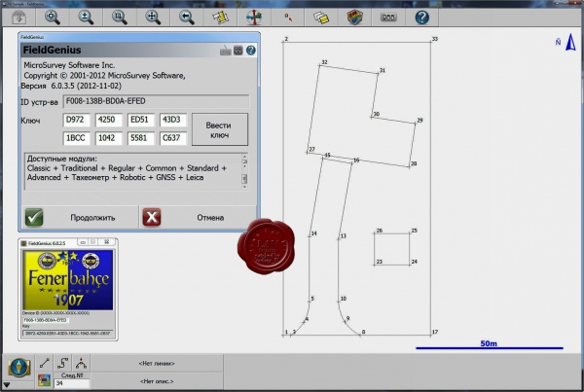Viewport: 584px width, 392px height.
Task: Click the version text 6.0.3.5 (2012-11-02)
Action: coord(86,86)
